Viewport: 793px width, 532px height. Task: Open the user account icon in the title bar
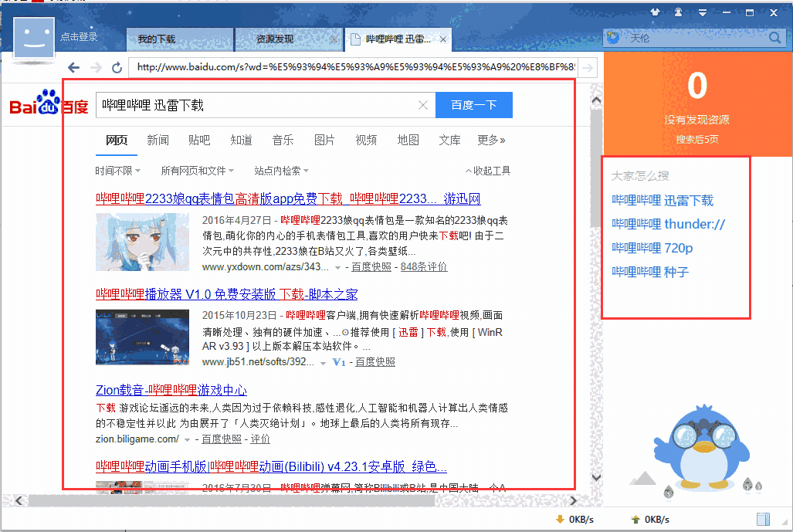pos(676,12)
